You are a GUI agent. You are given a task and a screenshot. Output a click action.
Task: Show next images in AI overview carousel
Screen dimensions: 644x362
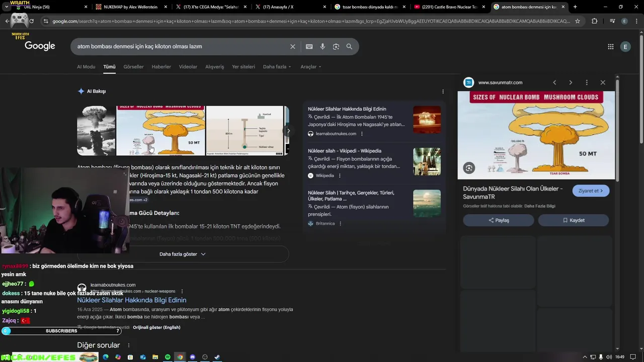[288, 131]
